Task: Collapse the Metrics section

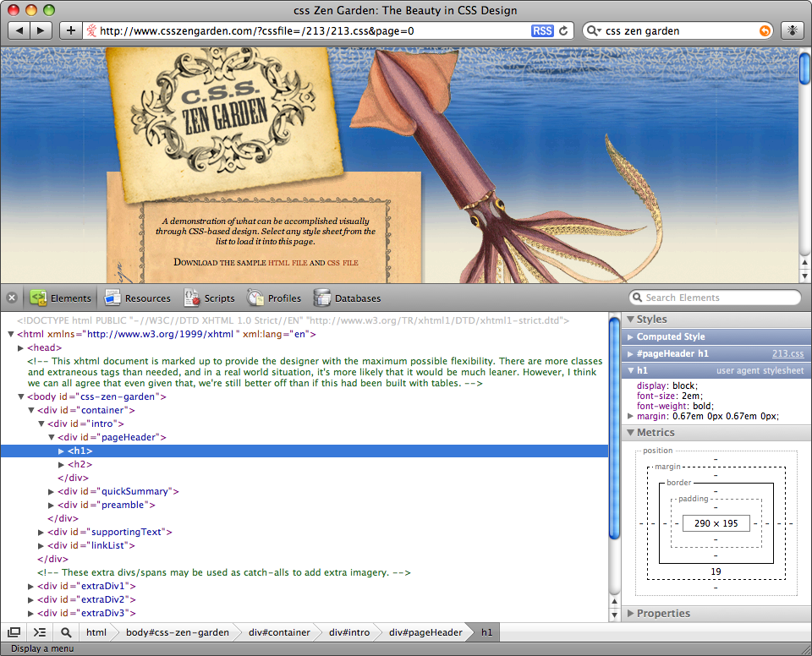Action: point(630,432)
